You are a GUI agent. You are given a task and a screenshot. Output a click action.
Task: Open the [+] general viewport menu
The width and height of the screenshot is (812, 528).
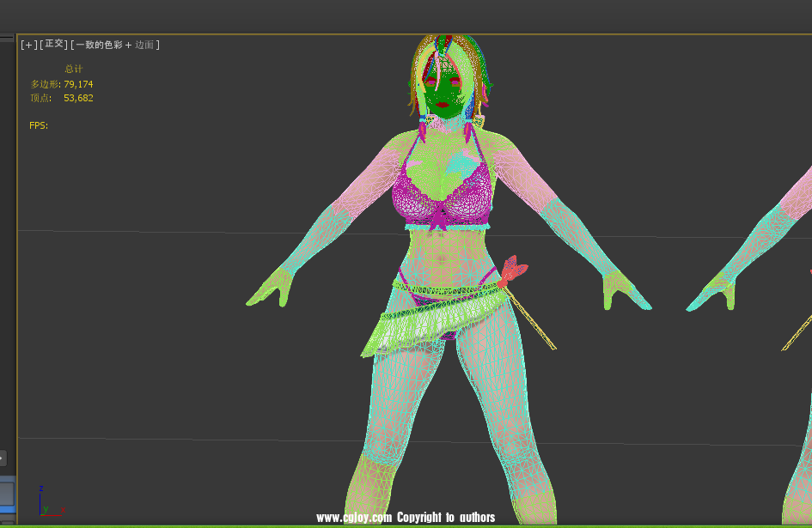pos(29,45)
